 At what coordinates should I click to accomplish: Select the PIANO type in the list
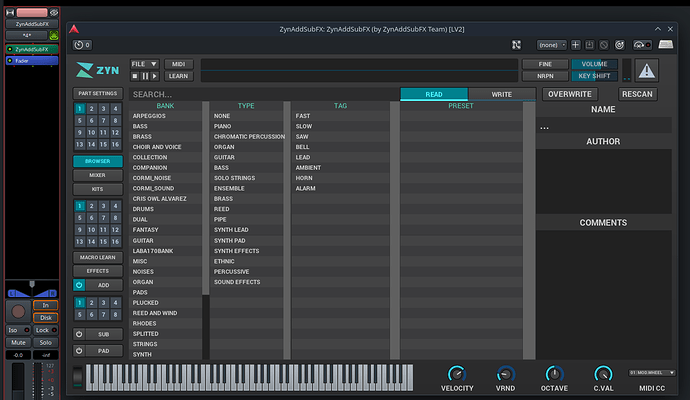click(223, 126)
